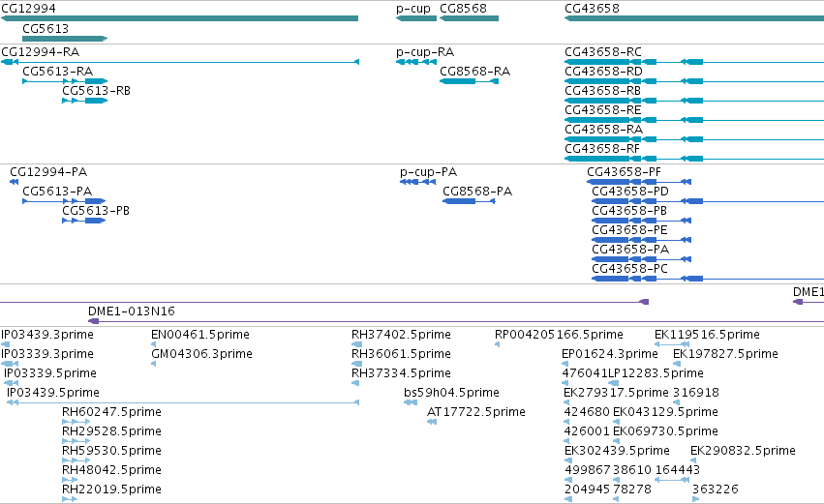
Task: Select the CG43658 gene label without suffix
Action: pos(593,9)
